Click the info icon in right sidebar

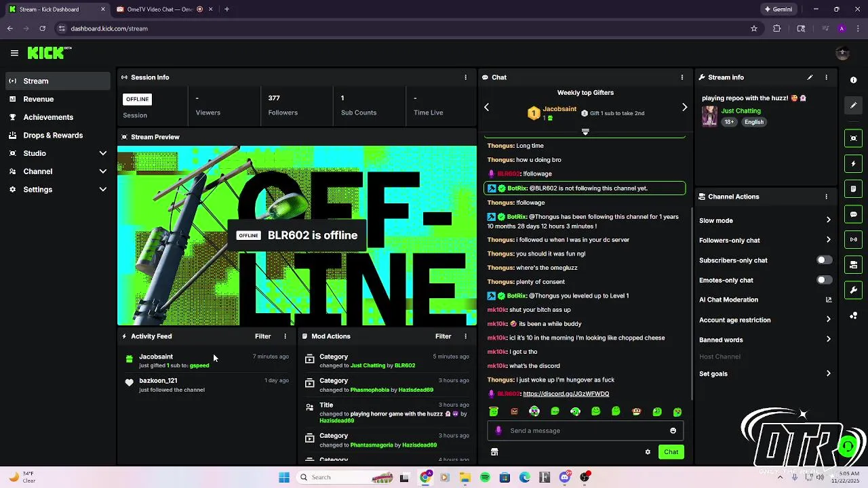coord(853,80)
